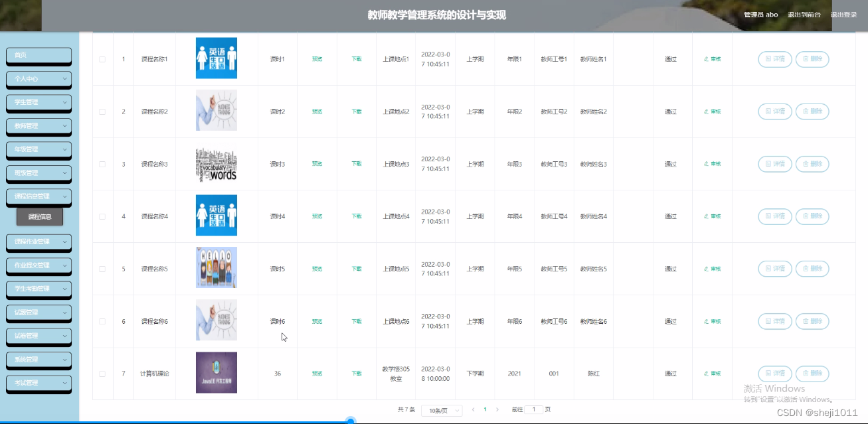Open 预览 link for 课程名称1

coord(317,59)
